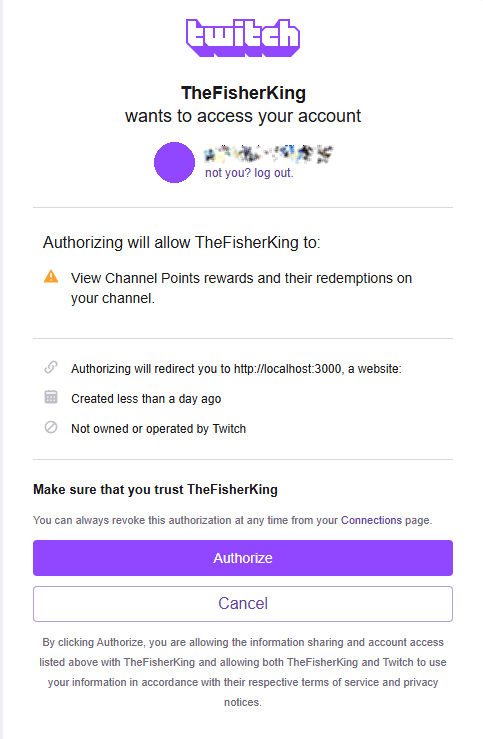
Task: Click "Not owned or operated by Twitch" text
Action: (158, 429)
